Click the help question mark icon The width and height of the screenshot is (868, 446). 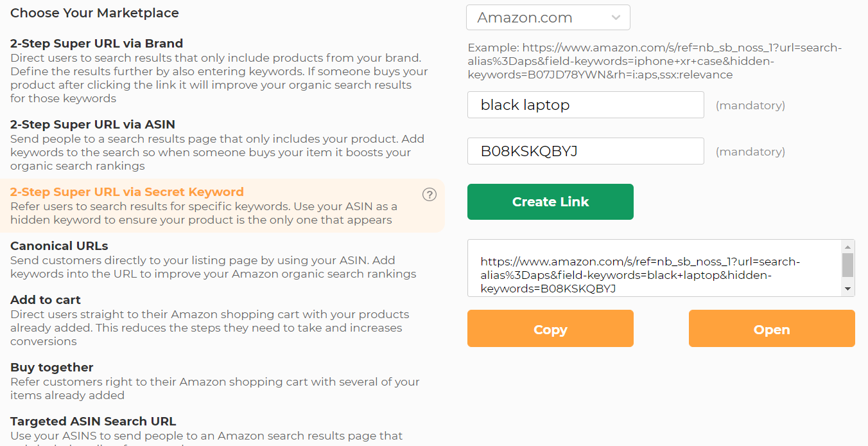[429, 194]
